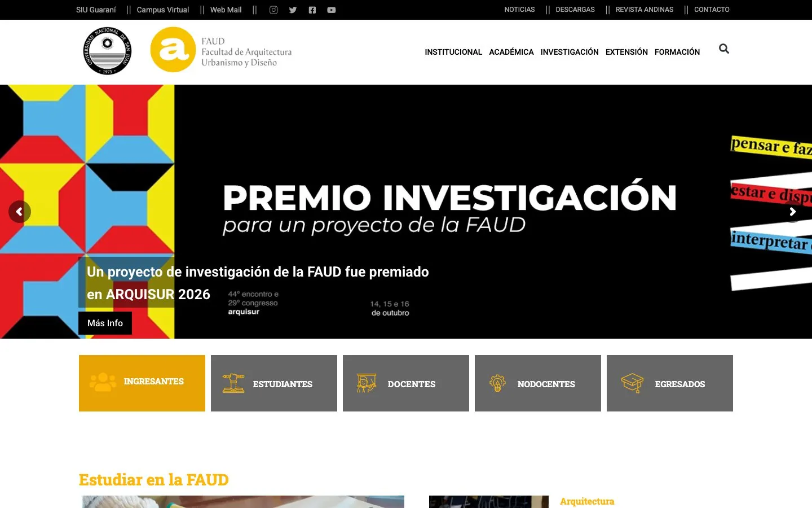Open the ARQUISUR 2026 slide headline
Image resolution: width=812 pixels, height=508 pixels.
(258, 283)
